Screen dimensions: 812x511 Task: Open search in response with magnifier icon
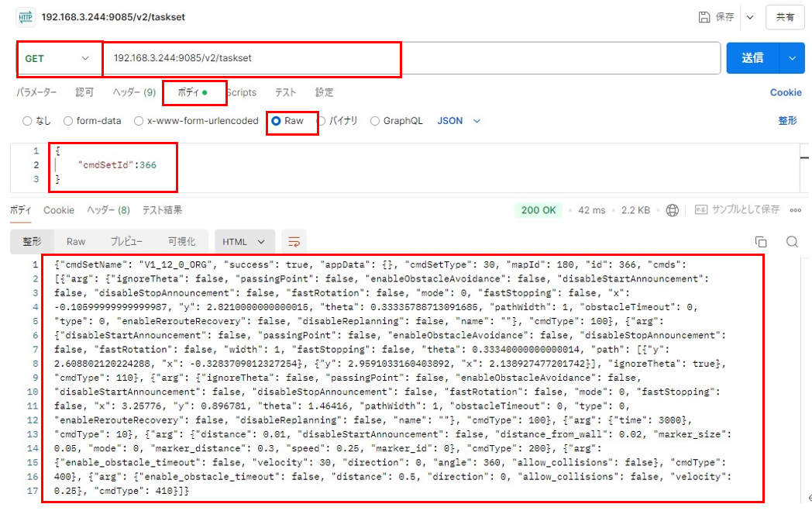point(792,242)
